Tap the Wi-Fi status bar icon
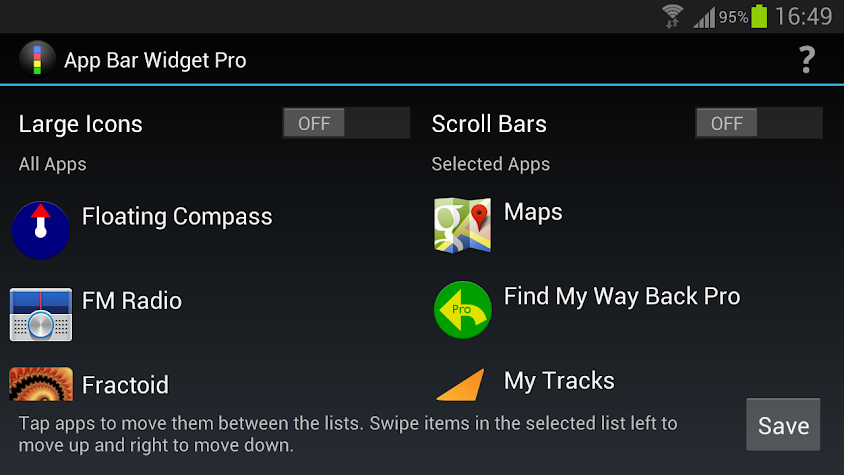 (672, 16)
